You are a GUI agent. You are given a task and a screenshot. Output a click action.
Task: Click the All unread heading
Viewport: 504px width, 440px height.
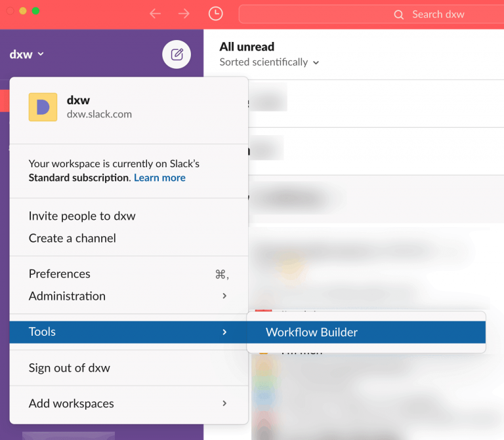(247, 47)
